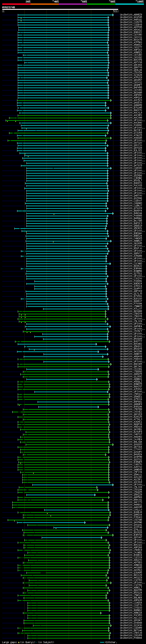Open the UniRef100_Q43286 hit
Viewport: 146px width, 644px height.
(131, 352)
